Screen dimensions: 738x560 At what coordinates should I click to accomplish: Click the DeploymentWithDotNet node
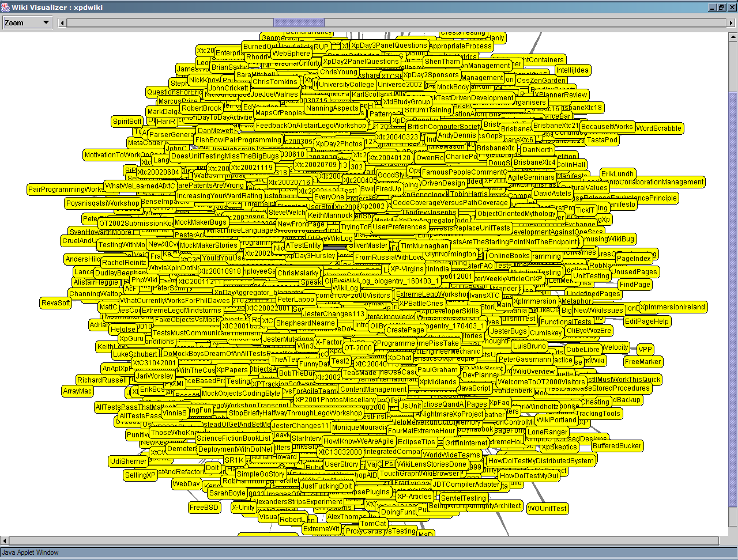[x=235, y=449]
